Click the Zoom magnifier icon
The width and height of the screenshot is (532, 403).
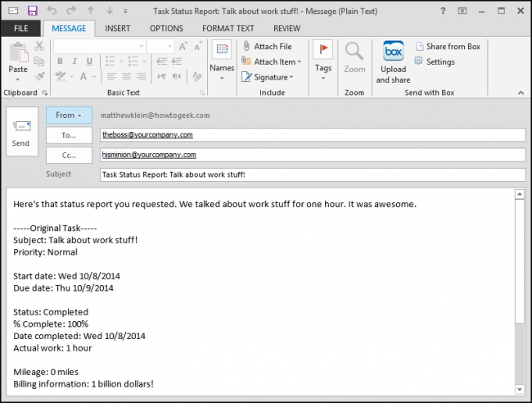coord(354,52)
